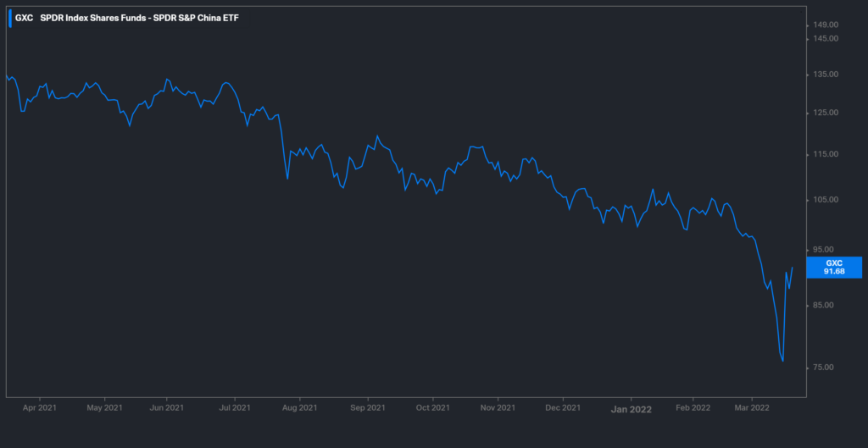Click the 115.00 price axis label
The width and height of the screenshot is (868, 448).
(827, 154)
